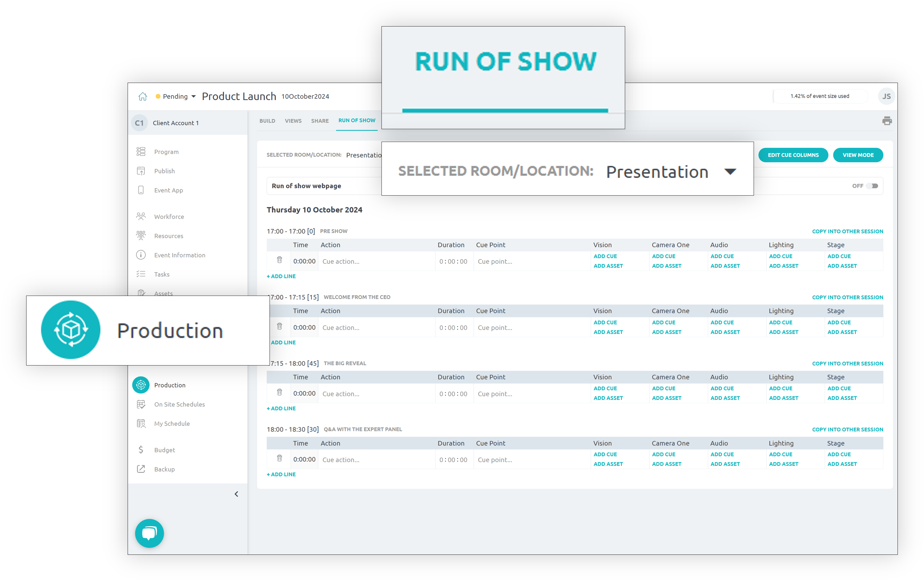Open the Publish sidebar icon
924x581 pixels.
pos(141,171)
